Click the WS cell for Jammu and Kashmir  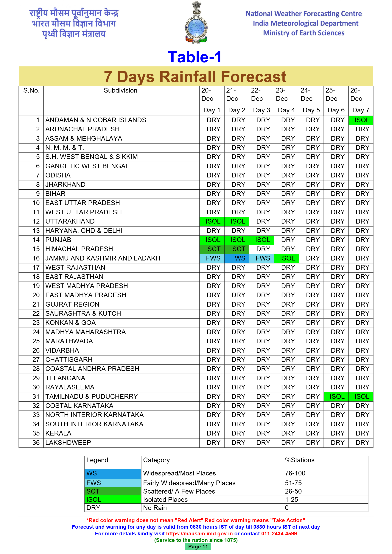coord(237,258)
